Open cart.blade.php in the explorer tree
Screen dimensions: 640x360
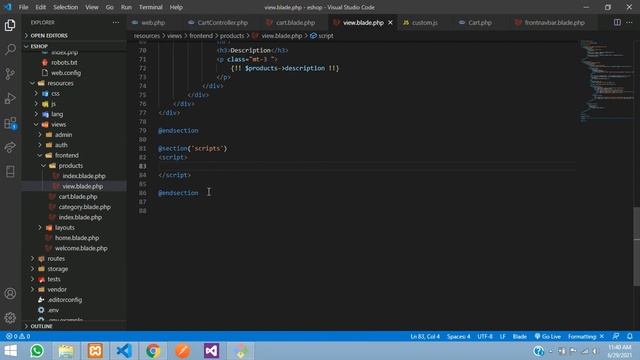tap(78, 196)
